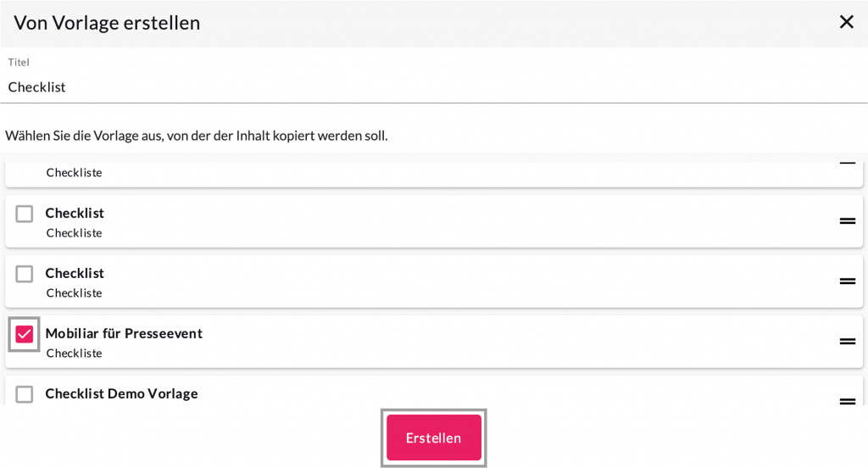The image size is (868, 468).
Task: Select the Checklist Demo Vorlage template title
Action: 121,393
